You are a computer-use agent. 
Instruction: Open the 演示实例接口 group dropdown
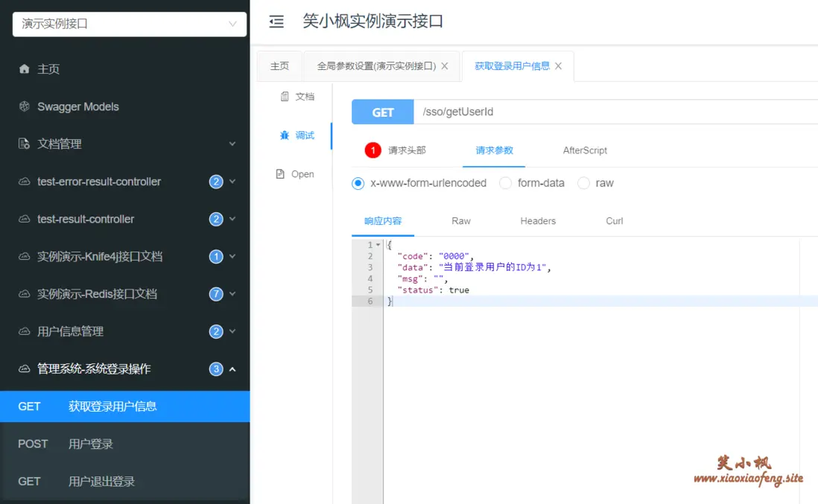[x=130, y=24]
